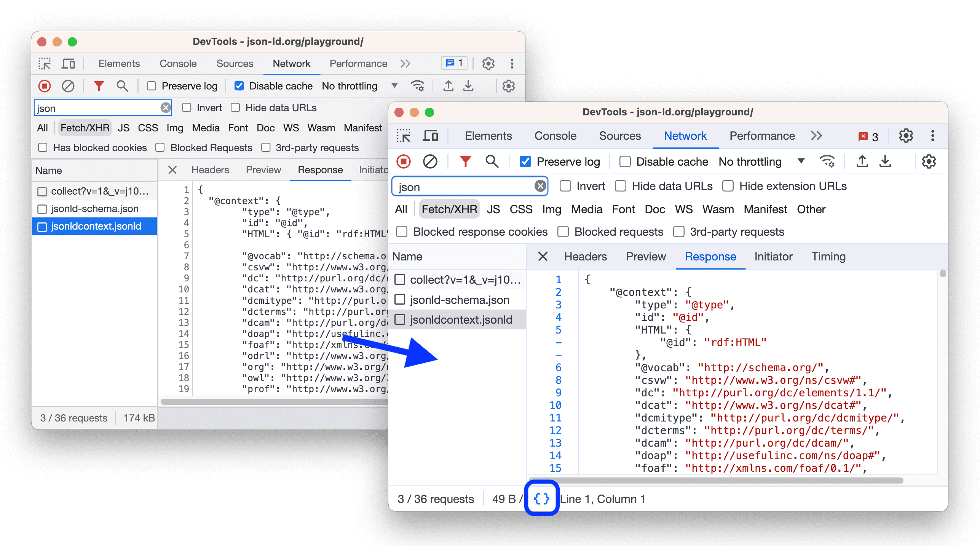Enable Preserve log checkbox
Image resolution: width=980 pixels, height=546 pixels.
coord(526,163)
